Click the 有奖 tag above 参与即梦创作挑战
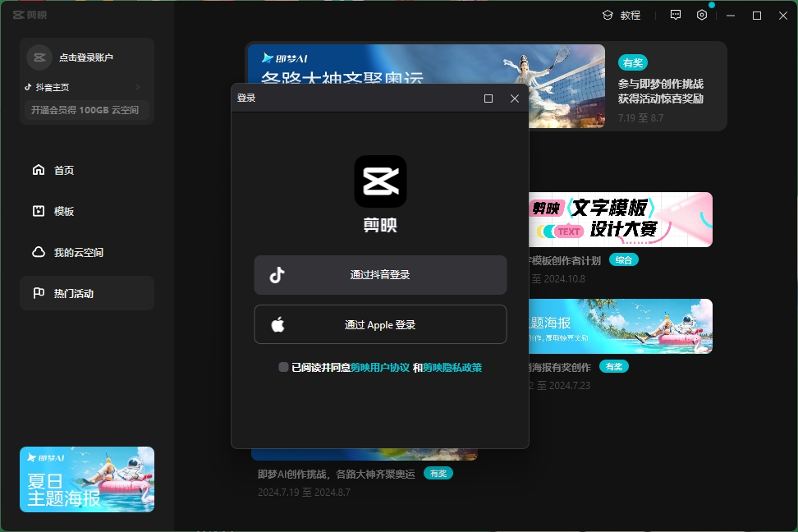The height and width of the screenshot is (532, 798). pyautogui.click(x=633, y=62)
